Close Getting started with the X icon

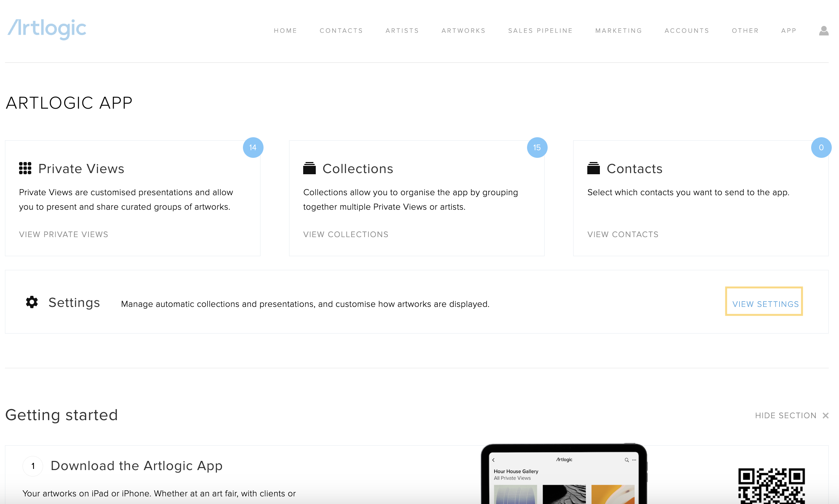click(x=826, y=416)
